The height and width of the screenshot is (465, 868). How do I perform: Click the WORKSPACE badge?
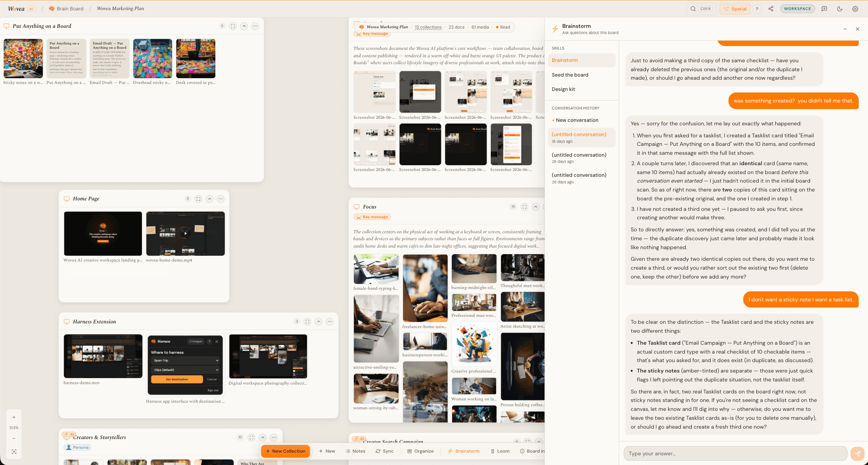tap(797, 9)
